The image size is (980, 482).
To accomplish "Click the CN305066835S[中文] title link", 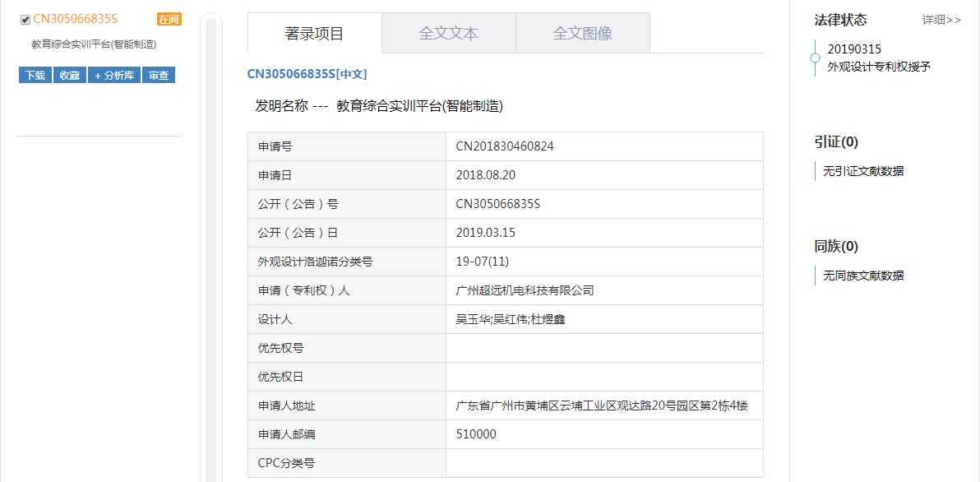I will tap(307, 74).
